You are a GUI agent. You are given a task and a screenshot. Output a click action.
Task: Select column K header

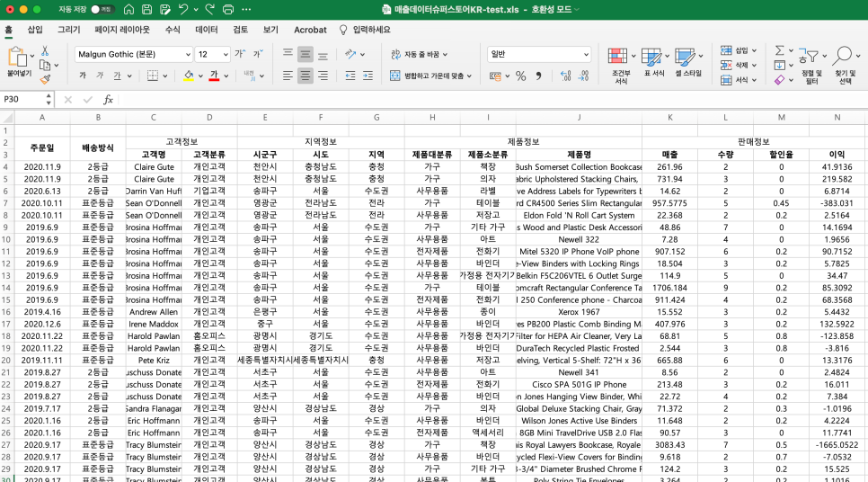[x=669, y=118]
